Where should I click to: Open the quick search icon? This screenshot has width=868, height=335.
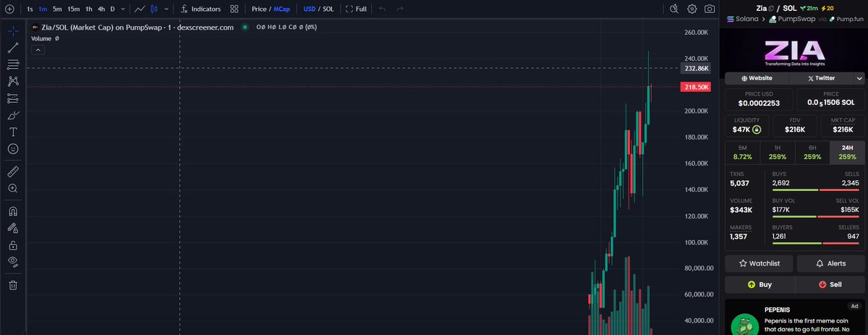(674, 9)
